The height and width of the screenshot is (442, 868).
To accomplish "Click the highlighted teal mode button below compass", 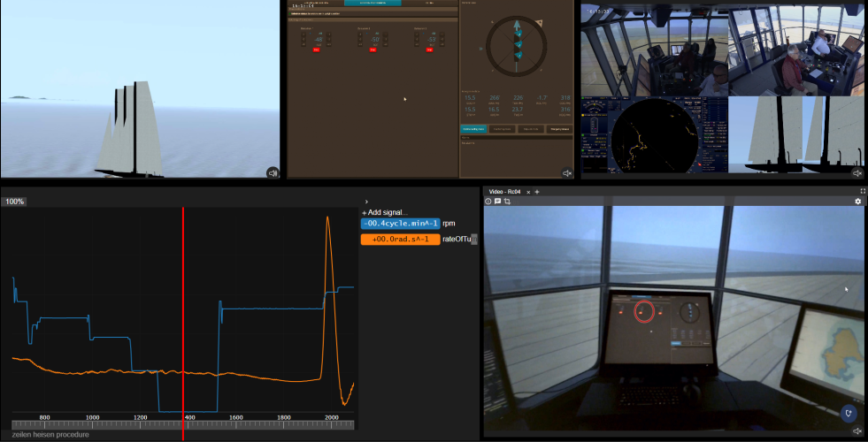I will (474, 129).
